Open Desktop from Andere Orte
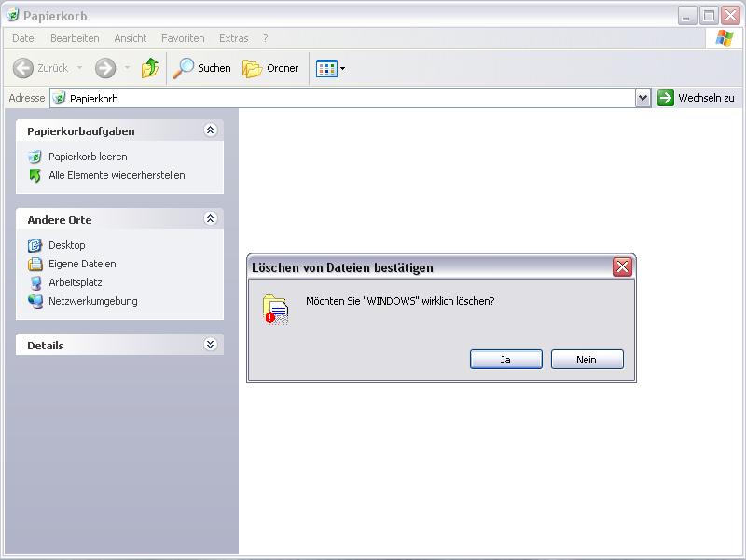746x560 pixels. [x=66, y=245]
